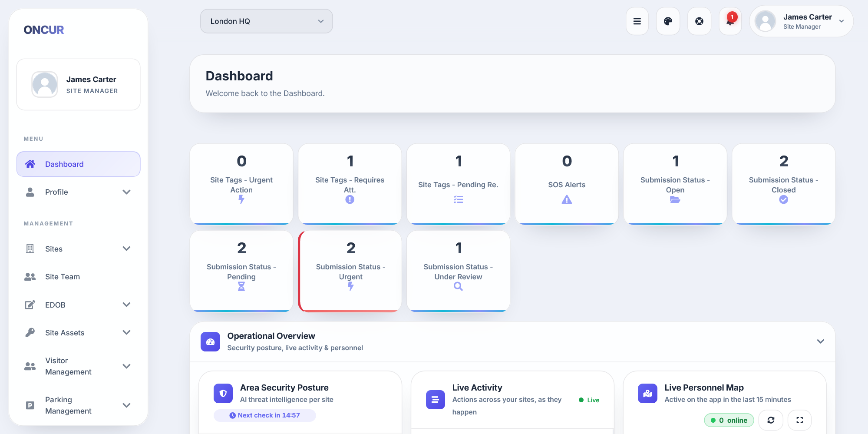Click the Live indicator in Live Activity

[589, 400]
